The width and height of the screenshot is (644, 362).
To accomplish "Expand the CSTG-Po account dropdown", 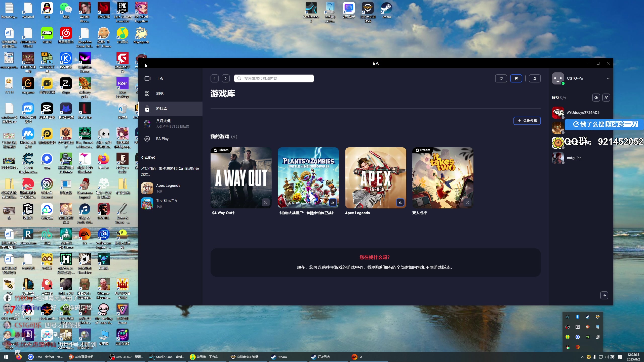I will click(608, 78).
